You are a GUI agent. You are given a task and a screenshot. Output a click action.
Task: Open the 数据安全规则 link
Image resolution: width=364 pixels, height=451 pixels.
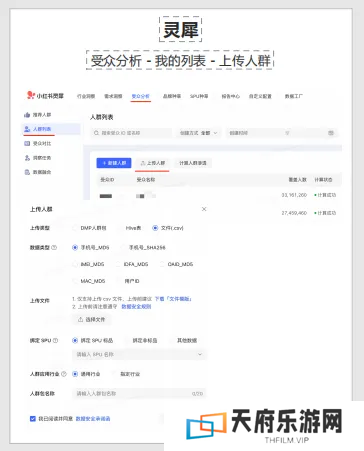[x=136, y=307]
